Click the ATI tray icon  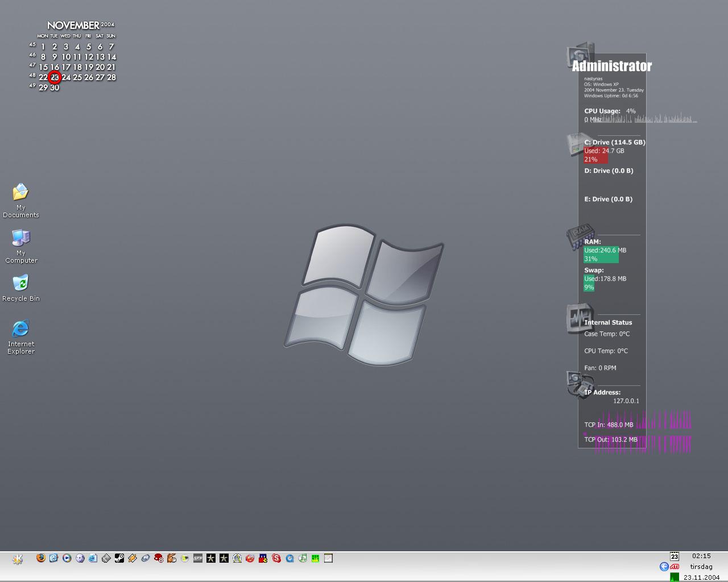tap(675, 567)
